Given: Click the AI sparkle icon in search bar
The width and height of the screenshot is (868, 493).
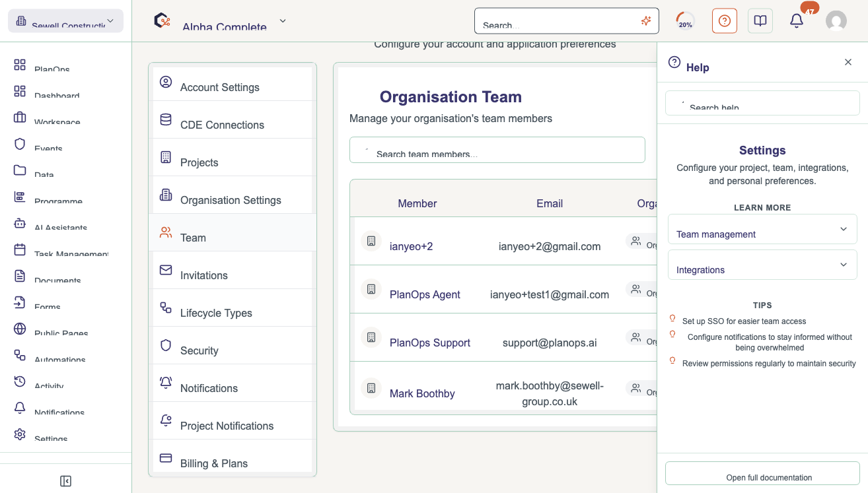Looking at the screenshot, I should [646, 20].
